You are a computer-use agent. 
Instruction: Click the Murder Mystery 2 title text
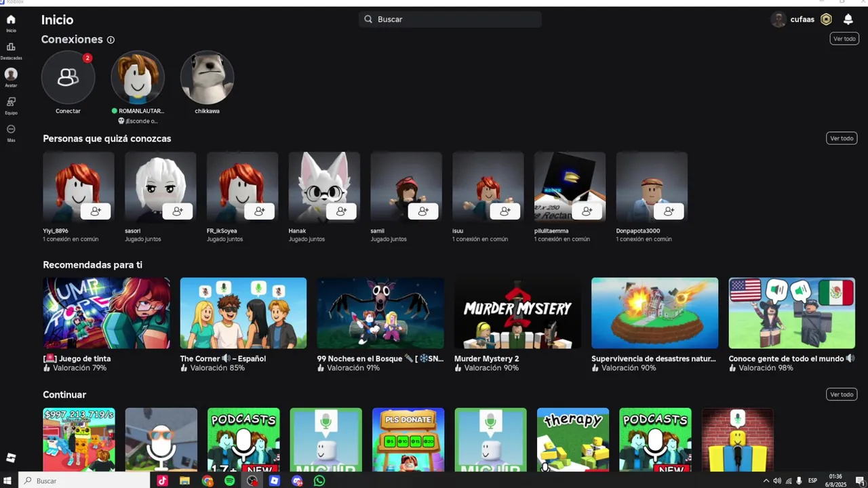click(x=487, y=359)
